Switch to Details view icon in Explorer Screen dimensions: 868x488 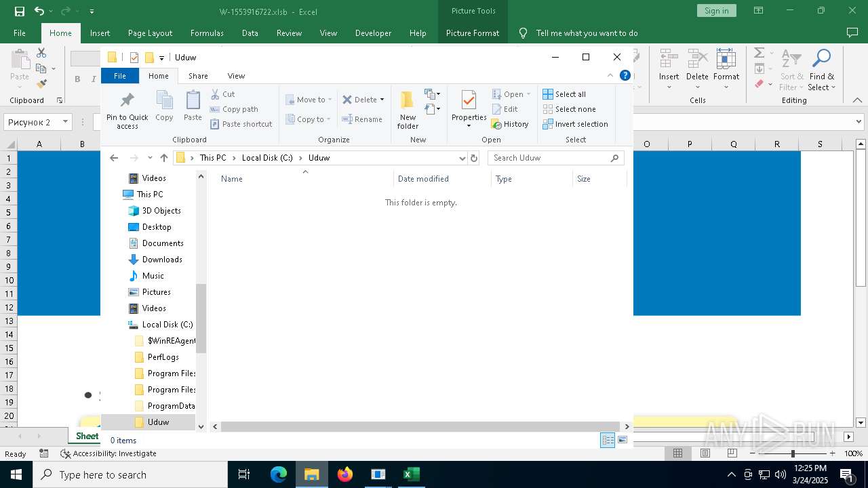pos(608,441)
